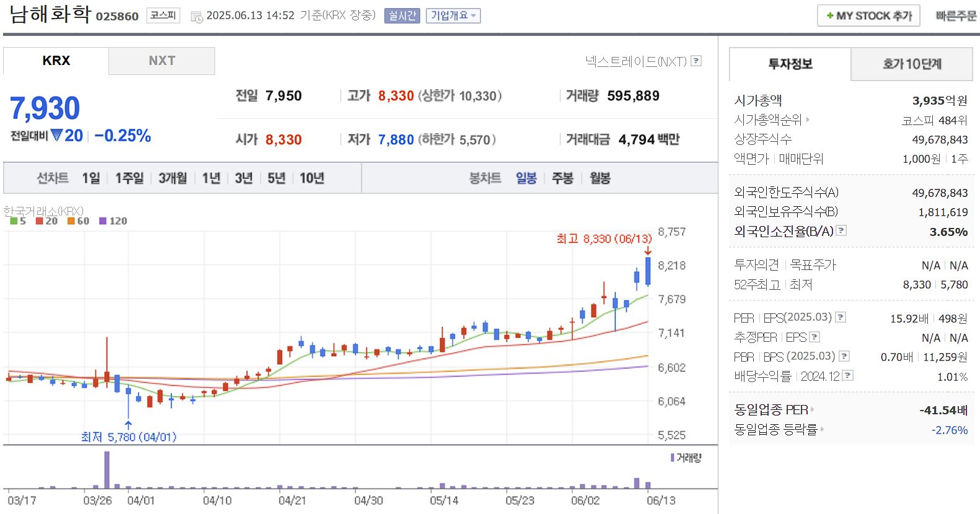Select the 월봉 candlestick chart

600,178
